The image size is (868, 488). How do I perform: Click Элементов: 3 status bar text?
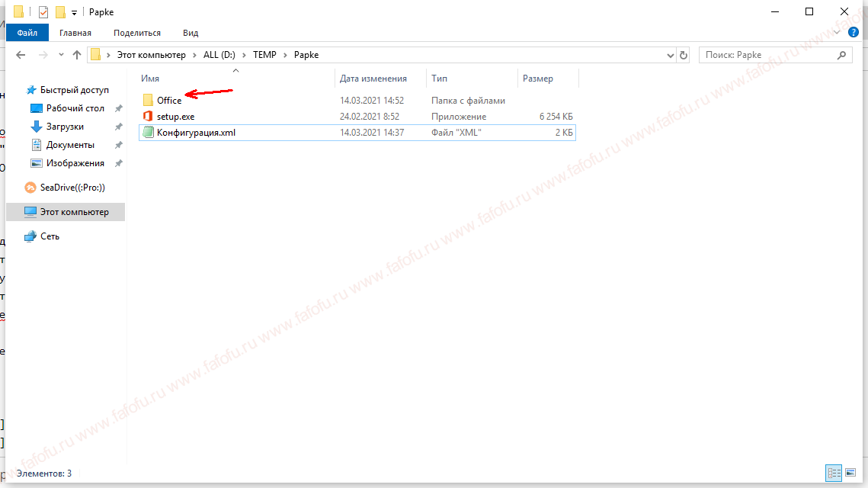pos(43,473)
